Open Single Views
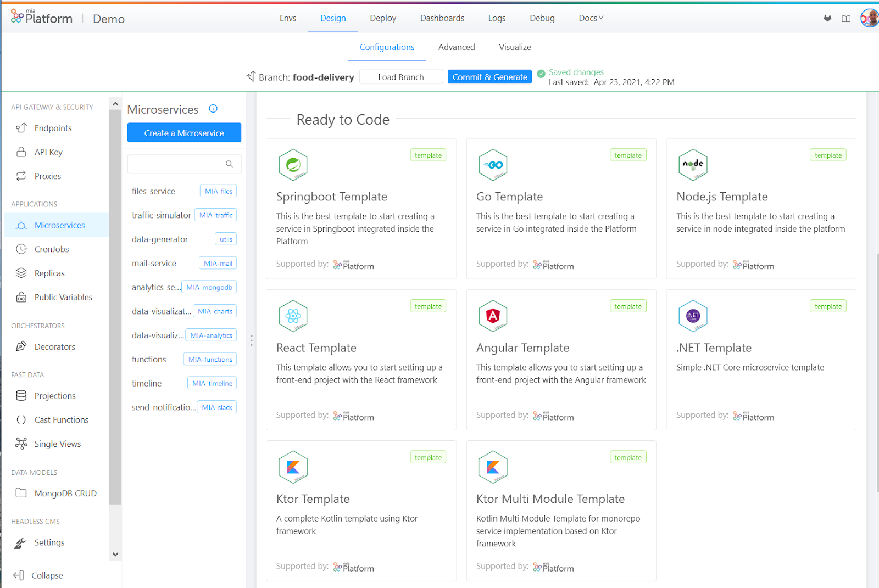 58,444
